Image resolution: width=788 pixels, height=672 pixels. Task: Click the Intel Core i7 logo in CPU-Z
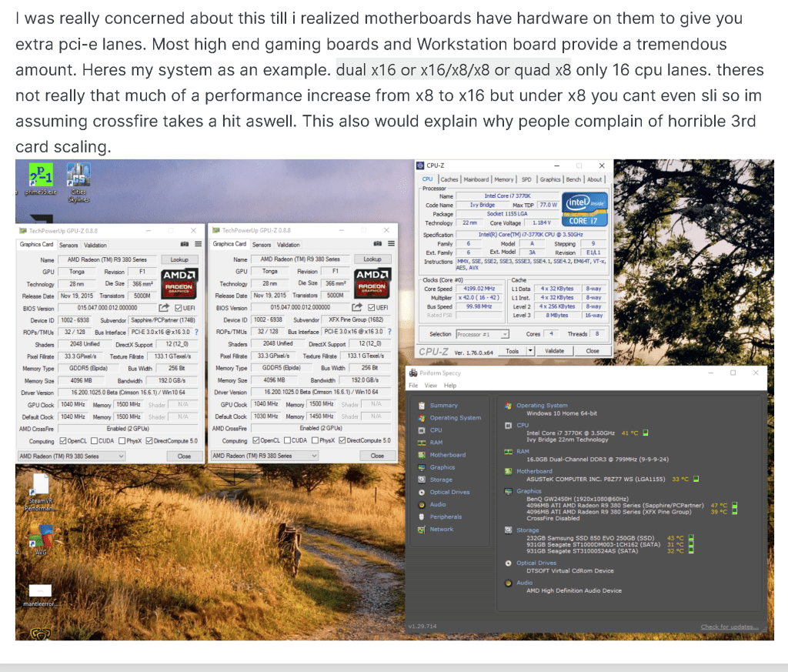(585, 209)
